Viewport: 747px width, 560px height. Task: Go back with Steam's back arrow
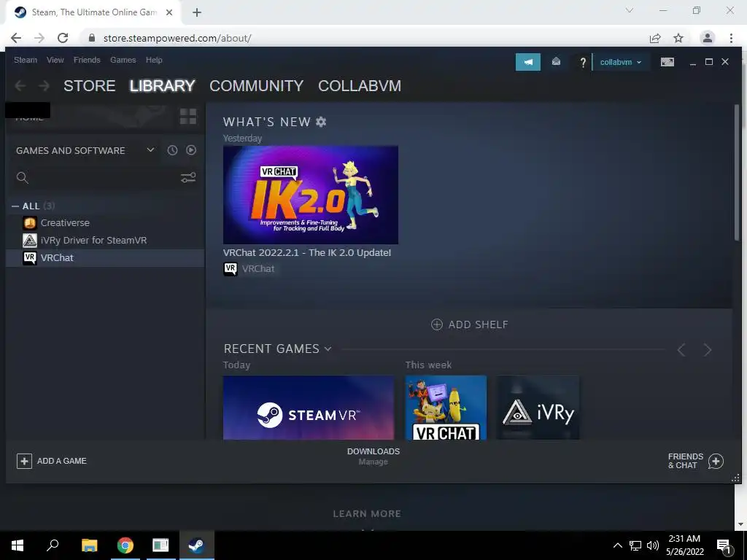pos(20,86)
